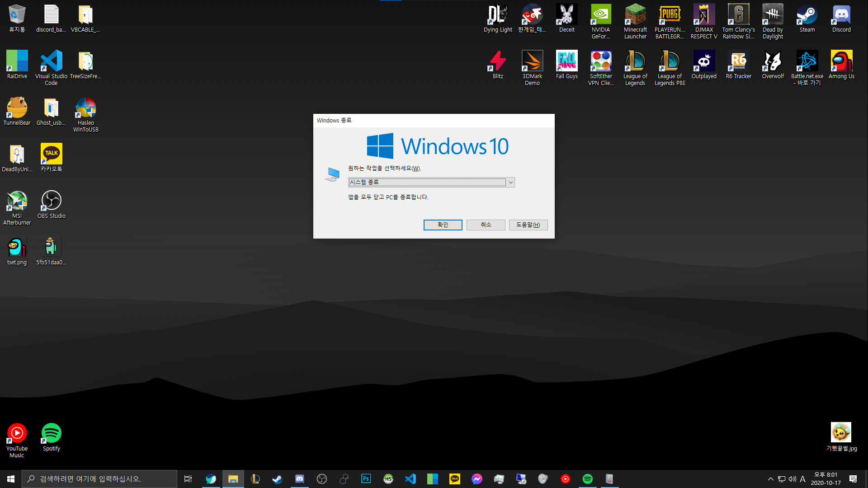
Task: Open File Explorer from the taskbar
Action: tap(233, 479)
